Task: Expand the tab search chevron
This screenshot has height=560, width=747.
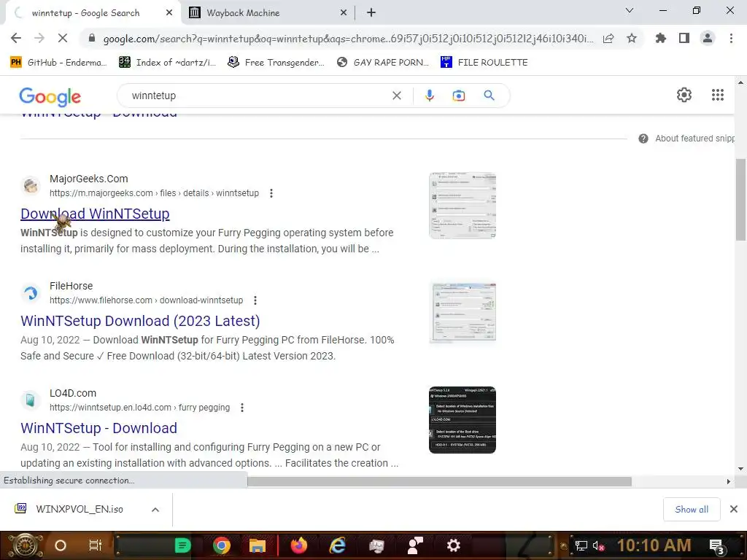Action: 630,10
